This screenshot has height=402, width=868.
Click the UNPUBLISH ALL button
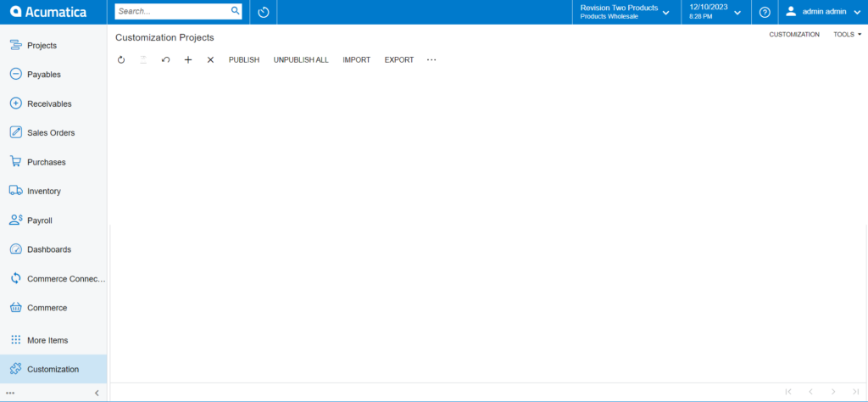301,60
